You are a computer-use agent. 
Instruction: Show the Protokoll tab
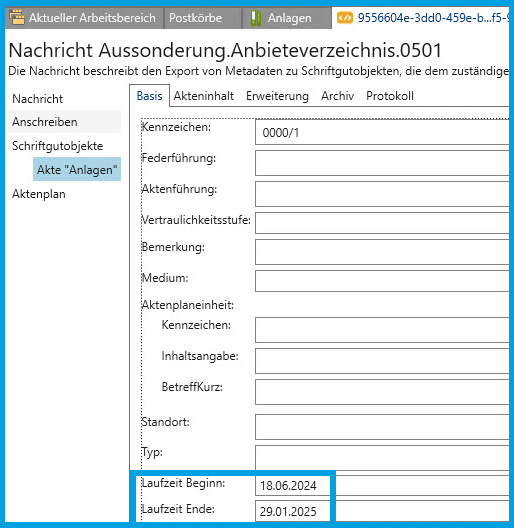(390, 96)
